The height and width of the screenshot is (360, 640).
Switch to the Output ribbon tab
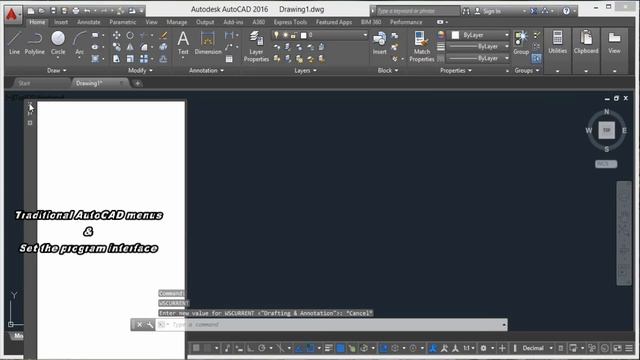coord(205,22)
